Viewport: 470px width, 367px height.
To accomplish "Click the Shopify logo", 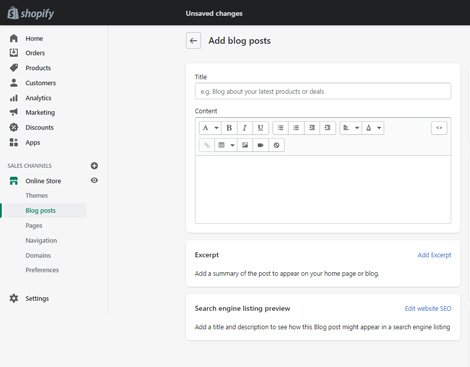I will (31, 13).
